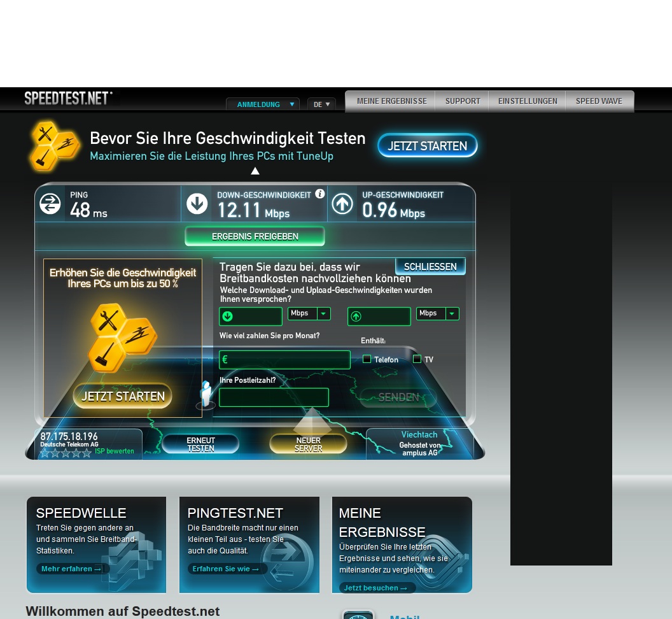Click the upload arrow icon beside 0.96 Mbps
The width and height of the screenshot is (672, 619).
(x=342, y=204)
